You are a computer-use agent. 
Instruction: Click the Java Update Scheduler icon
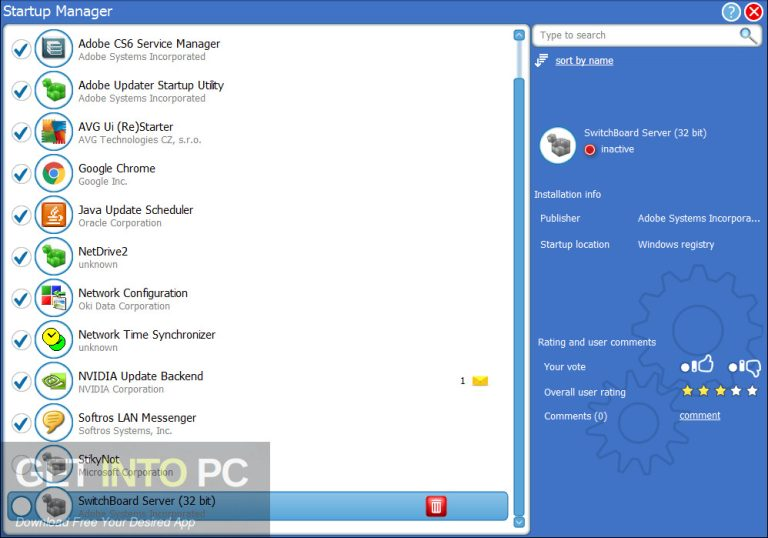click(x=53, y=215)
